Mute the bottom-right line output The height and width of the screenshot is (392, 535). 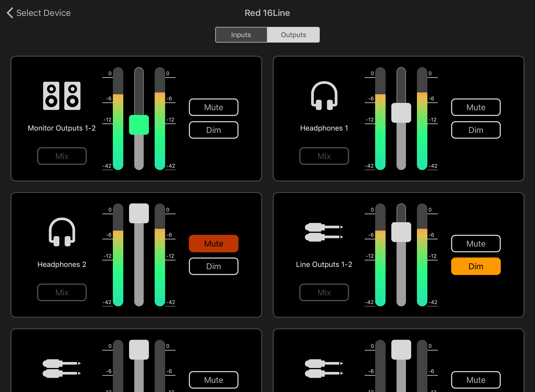[476, 380]
